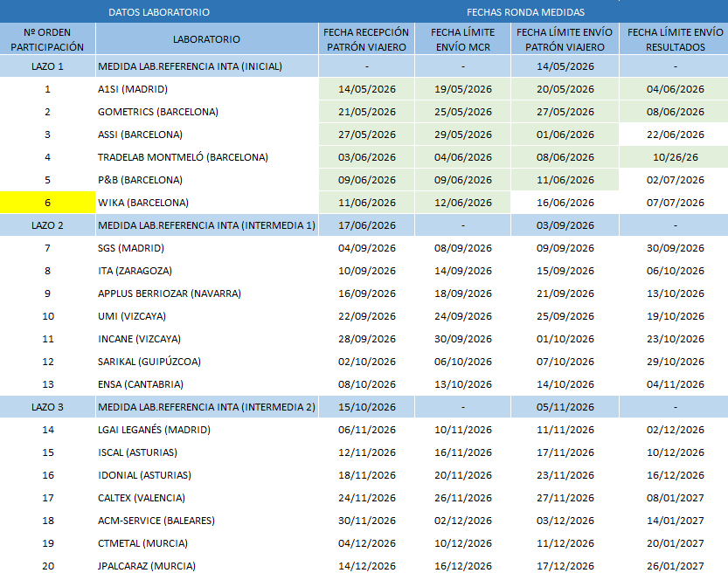The image size is (728, 573).
Task: Click CTMETAL (MURCIA) cell
Action: coord(206,544)
